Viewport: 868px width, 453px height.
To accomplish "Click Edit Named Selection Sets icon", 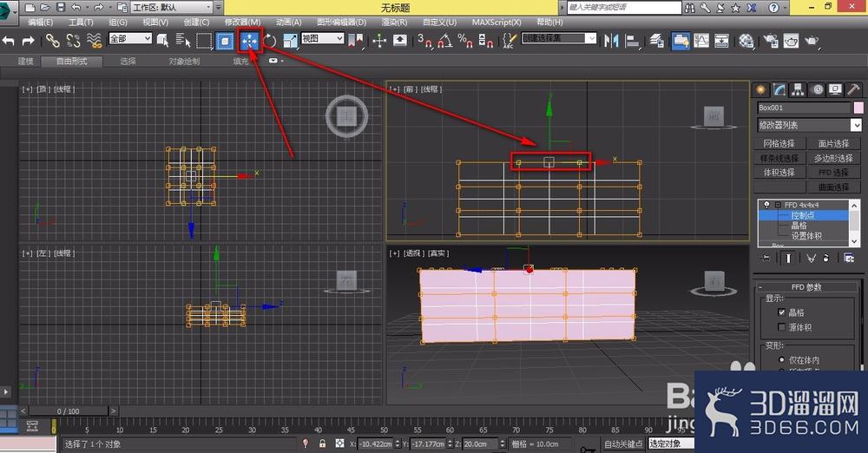I will point(509,41).
